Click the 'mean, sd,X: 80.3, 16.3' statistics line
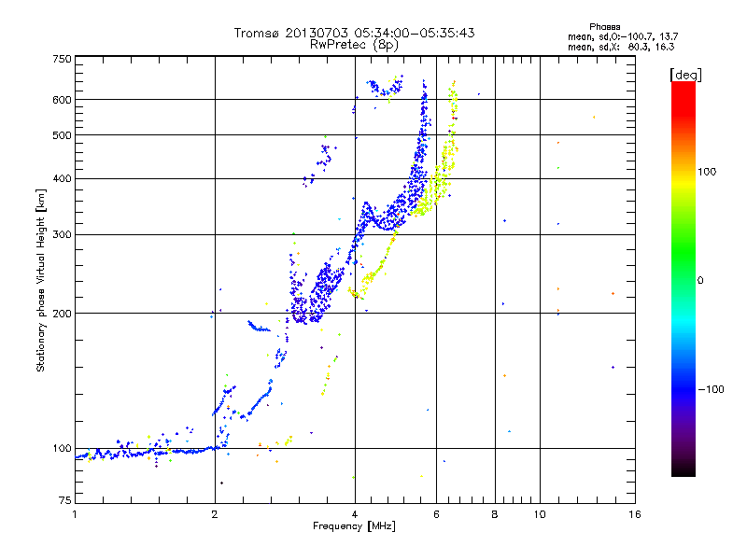This screenshot has width=747, height=560. [x=621, y=47]
